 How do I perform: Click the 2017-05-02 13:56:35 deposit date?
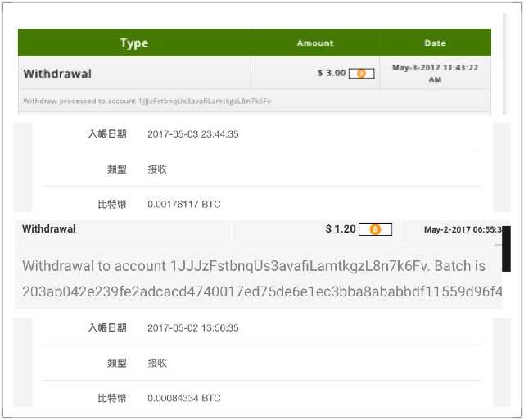coord(193,327)
